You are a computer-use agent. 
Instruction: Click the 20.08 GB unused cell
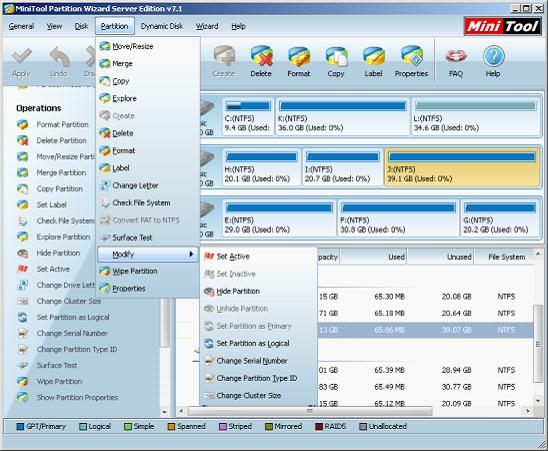tap(456, 297)
